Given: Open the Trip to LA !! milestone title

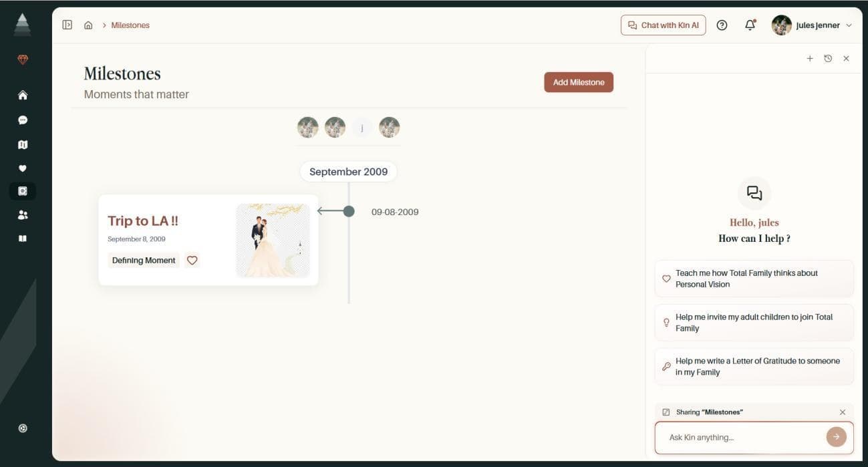Looking at the screenshot, I should pos(143,220).
